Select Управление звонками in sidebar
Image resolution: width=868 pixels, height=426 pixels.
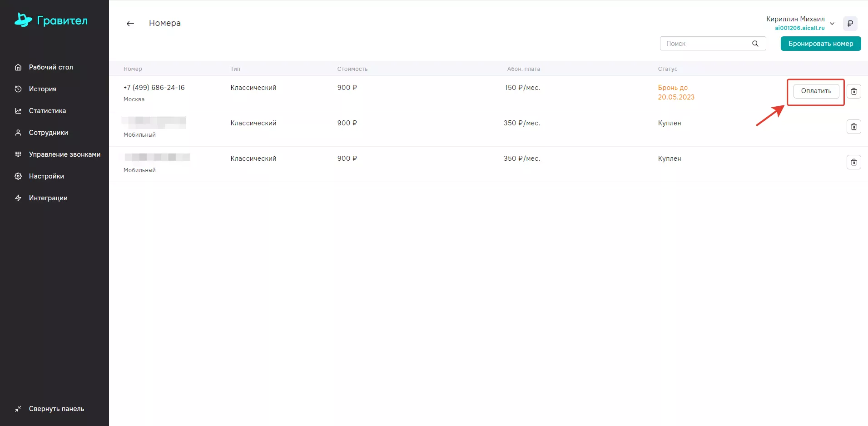click(64, 154)
